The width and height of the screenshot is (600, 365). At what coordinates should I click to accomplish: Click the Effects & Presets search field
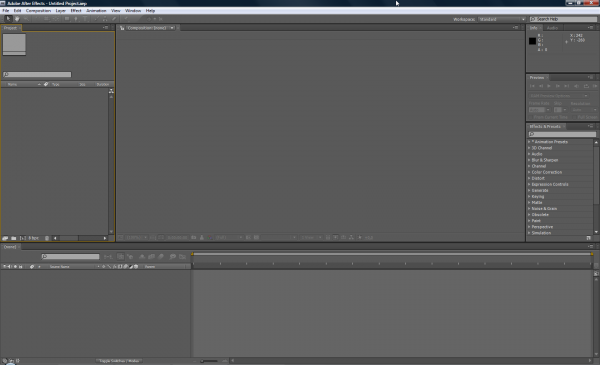[562, 134]
